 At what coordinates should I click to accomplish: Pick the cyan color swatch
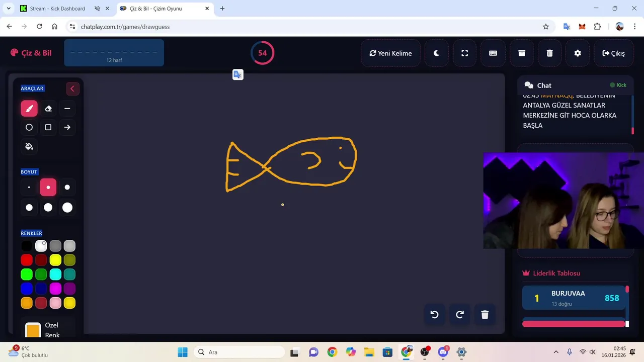click(55, 274)
